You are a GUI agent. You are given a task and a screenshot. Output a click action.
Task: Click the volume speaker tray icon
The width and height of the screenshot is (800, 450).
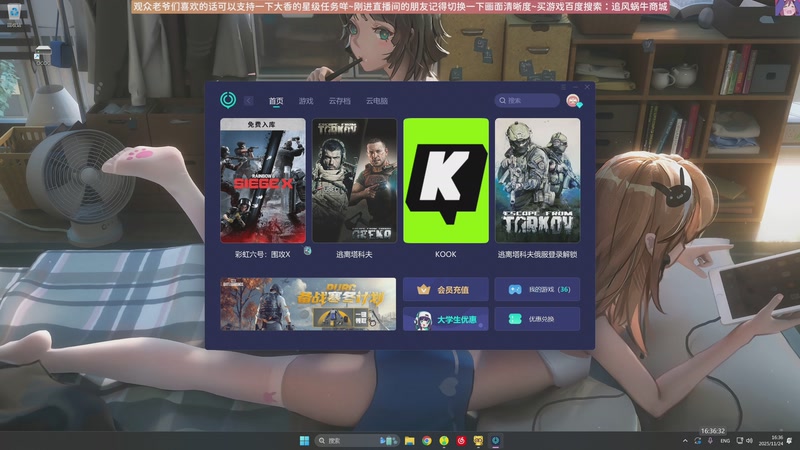(x=749, y=441)
